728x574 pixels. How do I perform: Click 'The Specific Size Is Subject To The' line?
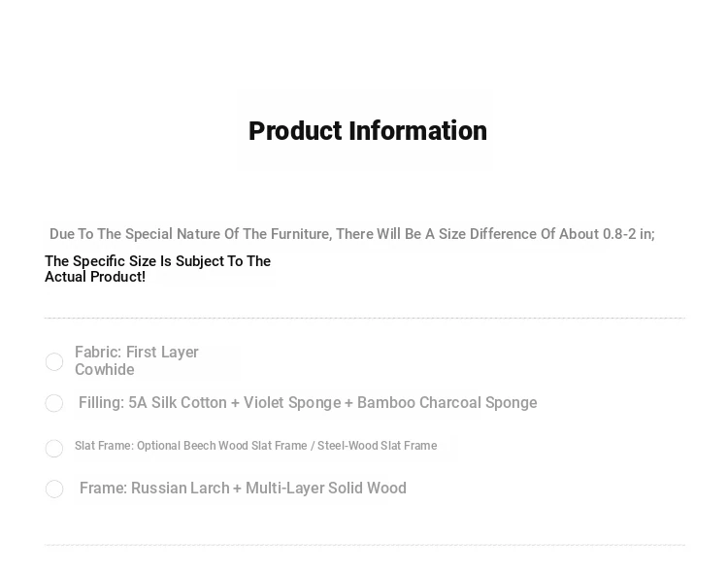157,261
